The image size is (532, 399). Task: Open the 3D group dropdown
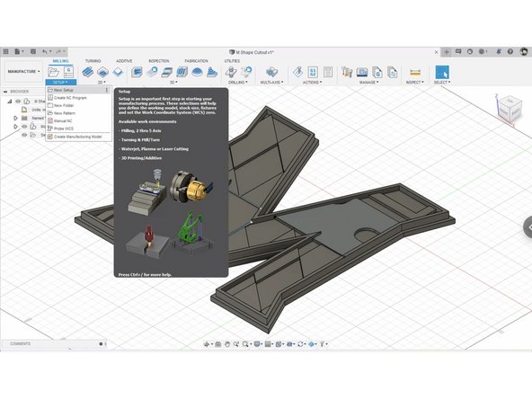pos(173,82)
